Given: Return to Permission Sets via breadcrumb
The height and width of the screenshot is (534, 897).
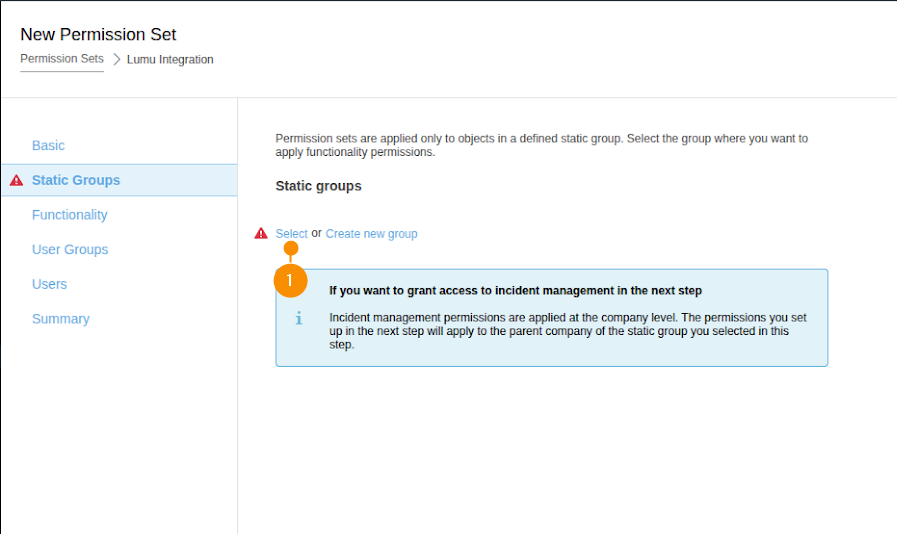Looking at the screenshot, I should (62, 59).
